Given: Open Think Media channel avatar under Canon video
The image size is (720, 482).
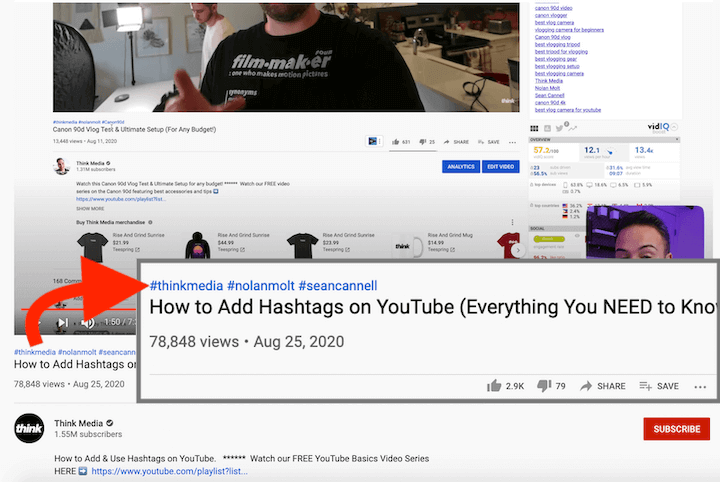Looking at the screenshot, I should (62, 166).
